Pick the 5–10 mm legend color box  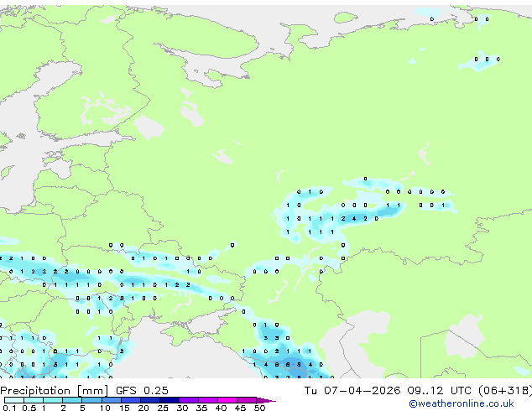(x=92, y=400)
